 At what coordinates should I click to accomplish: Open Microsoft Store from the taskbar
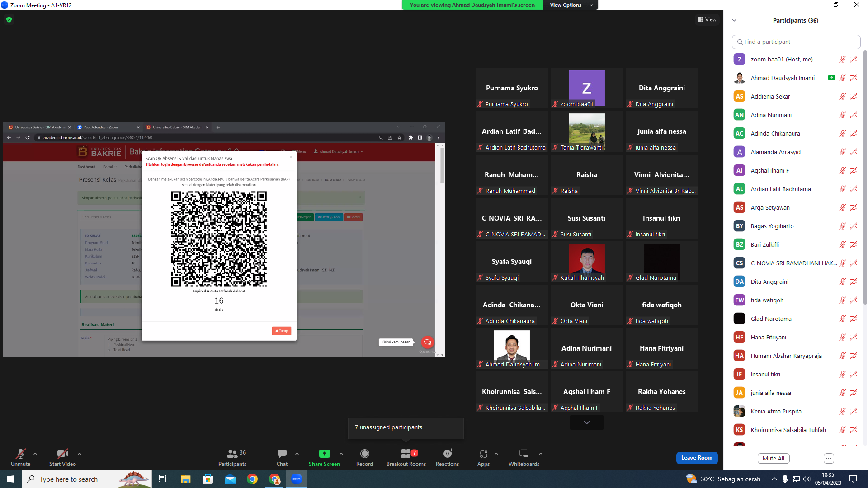tap(208, 479)
